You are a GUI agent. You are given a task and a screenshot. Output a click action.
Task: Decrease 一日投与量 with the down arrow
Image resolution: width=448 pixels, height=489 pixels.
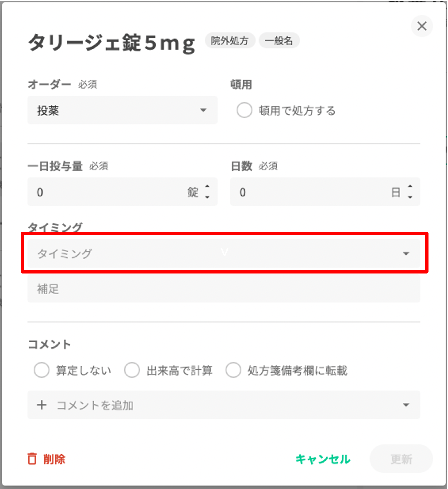[x=207, y=198]
